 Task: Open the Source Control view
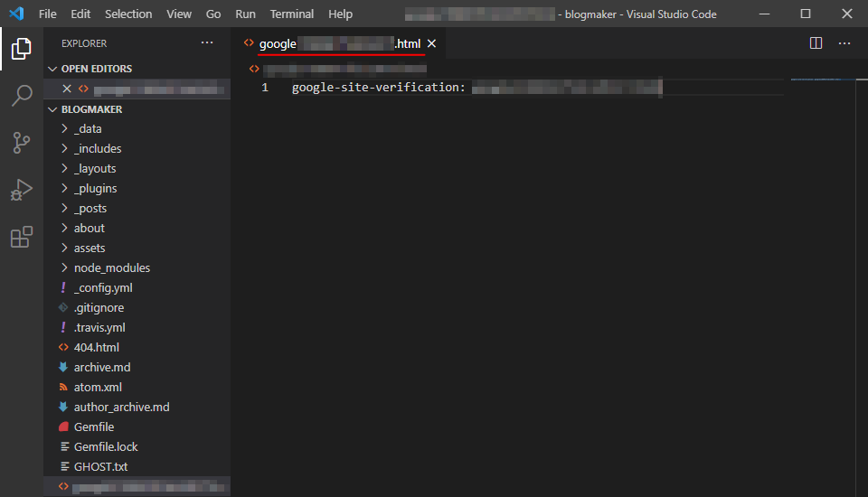click(x=21, y=143)
